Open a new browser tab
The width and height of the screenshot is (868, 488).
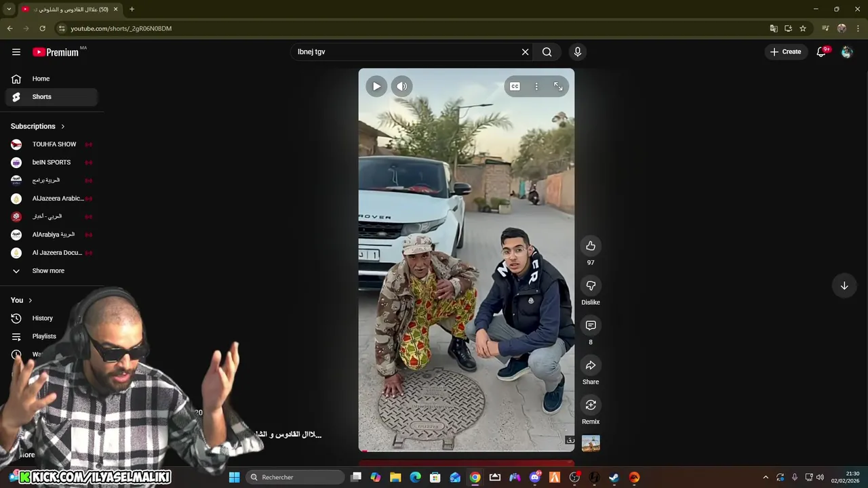point(132,9)
